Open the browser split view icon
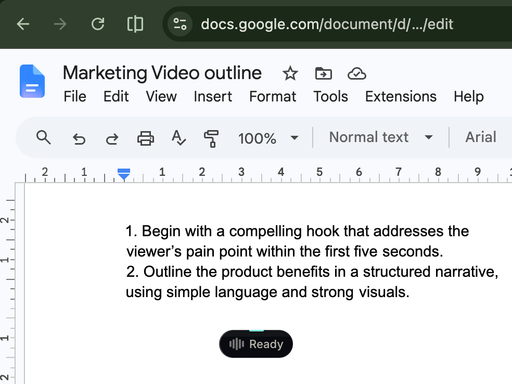Screen dimensions: 512x384 point(135,24)
